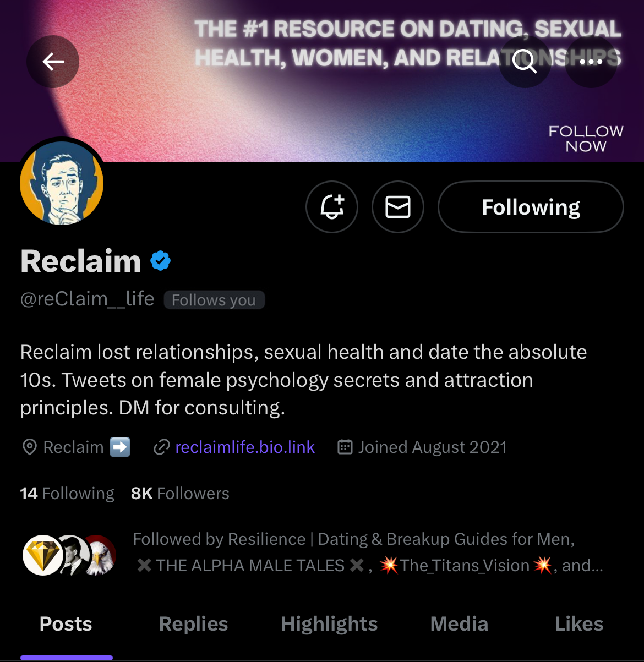The height and width of the screenshot is (662, 644).
Task: Open Reclaim's profile picture
Action: click(x=62, y=183)
